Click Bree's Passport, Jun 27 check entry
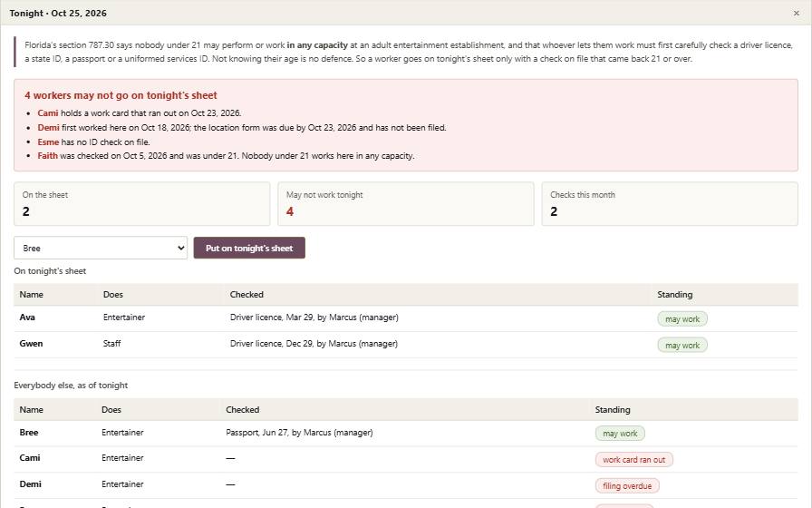Image resolution: width=812 pixels, height=508 pixels. point(299,433)
